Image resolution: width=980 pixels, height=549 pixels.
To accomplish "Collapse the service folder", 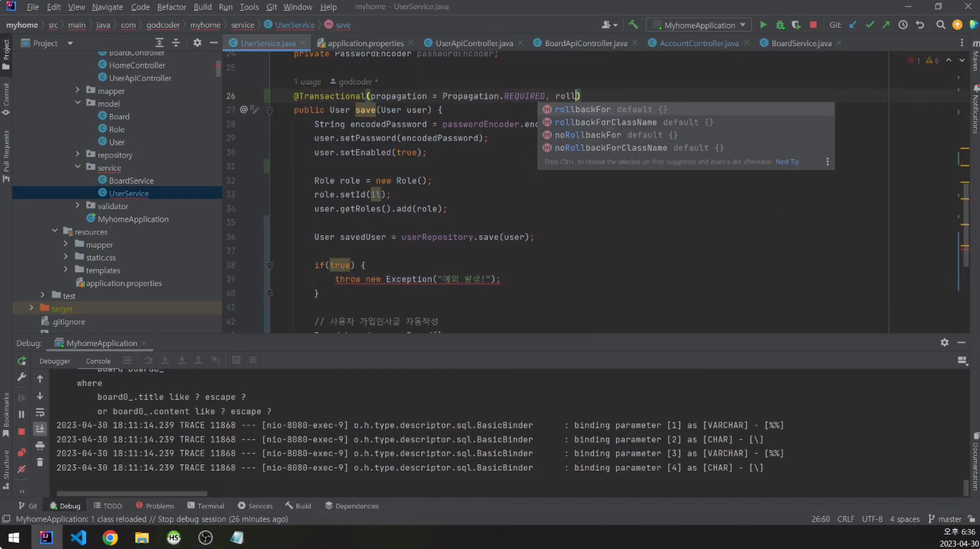I will tap(78, 167).
